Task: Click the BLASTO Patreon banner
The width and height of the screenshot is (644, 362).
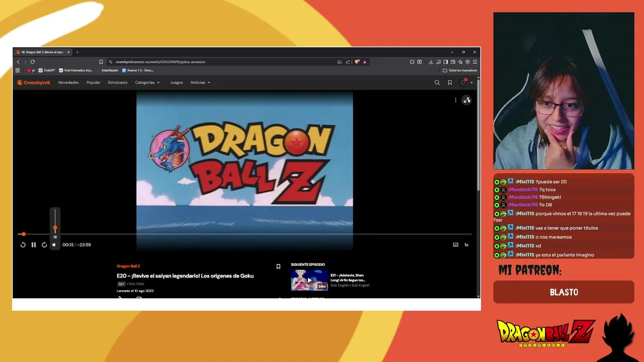Action: [x=563, y=292]
